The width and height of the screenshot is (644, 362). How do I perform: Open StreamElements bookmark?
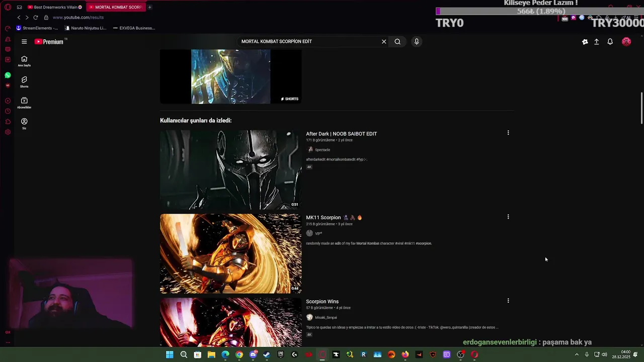(37, 28)
